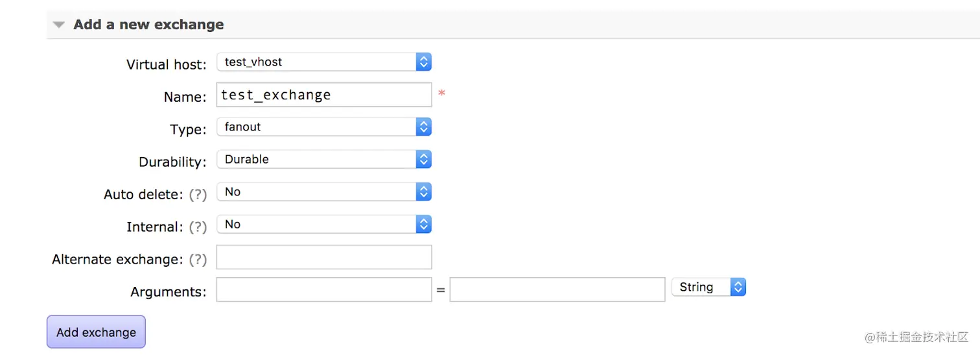Open the Auto delete dropdown
This screenshot has width=980, height=355.
click(324, 192)
